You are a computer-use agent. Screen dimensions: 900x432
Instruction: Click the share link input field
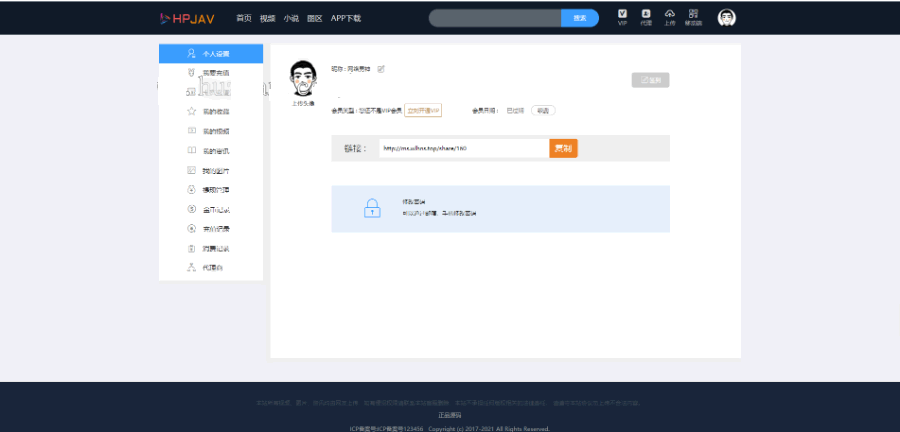[x=463, y=148]
